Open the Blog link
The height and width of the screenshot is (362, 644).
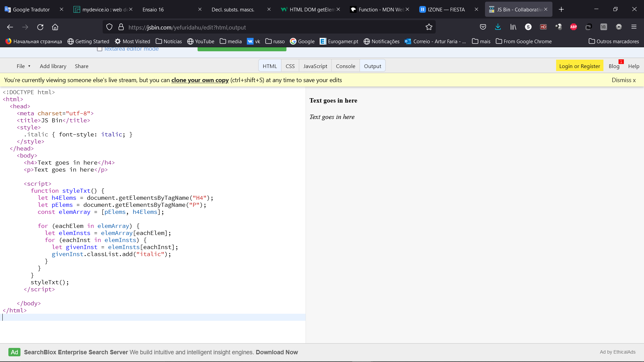coord(614,66)
